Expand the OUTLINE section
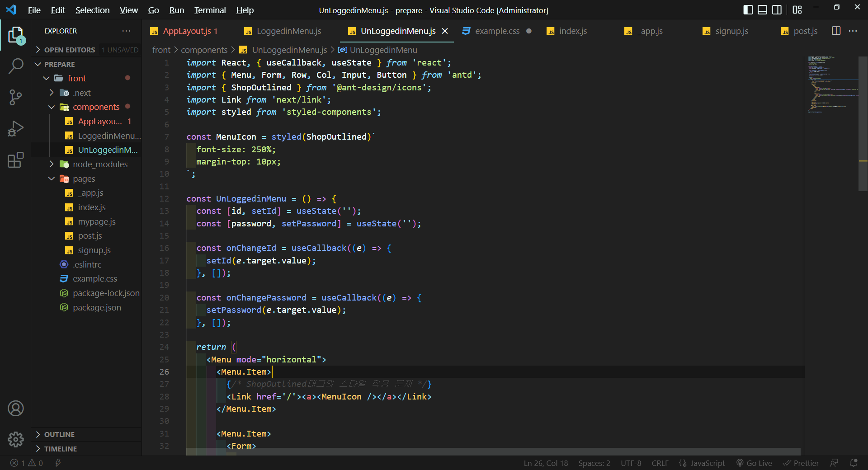The width and height of the screenshot is (868, 470). 59,434
